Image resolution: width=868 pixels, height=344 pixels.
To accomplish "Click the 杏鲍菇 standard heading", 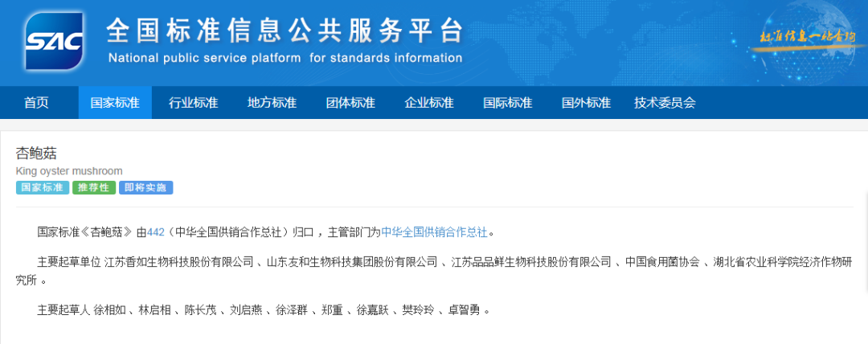I will [x=37, y=153].
